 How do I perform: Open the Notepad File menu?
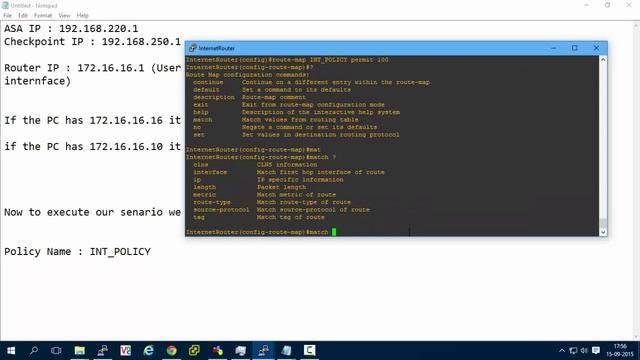coord(7,16)
